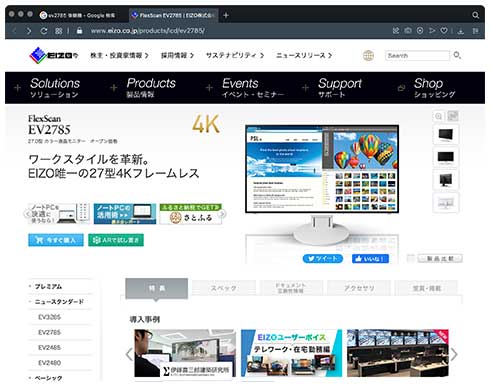490x387 pixels.
Task: Click the blue buy now cart button
Action: tap(56, 240)
